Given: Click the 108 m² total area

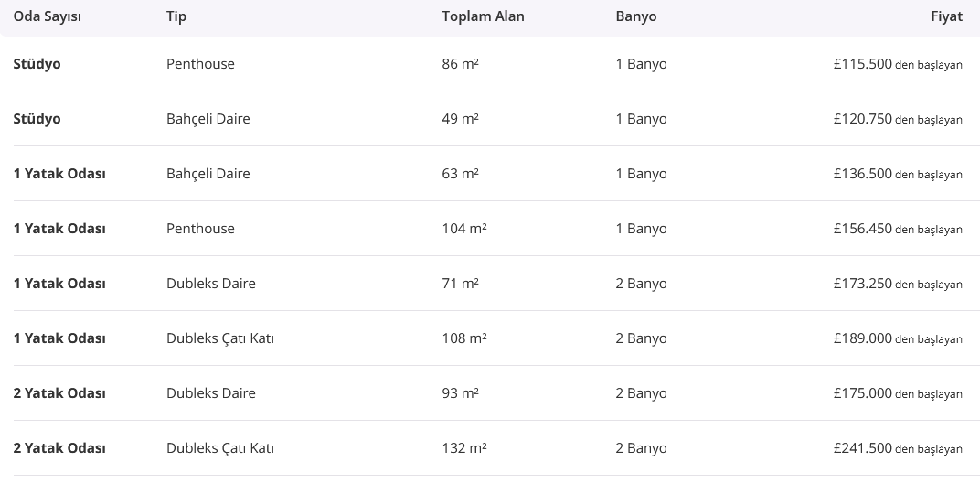Looking at the screenshot, I should pyautogui.click(x=464, y=338).
